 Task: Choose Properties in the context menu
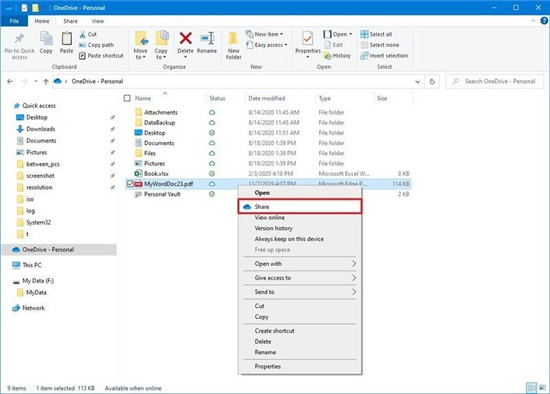point(300,366)
